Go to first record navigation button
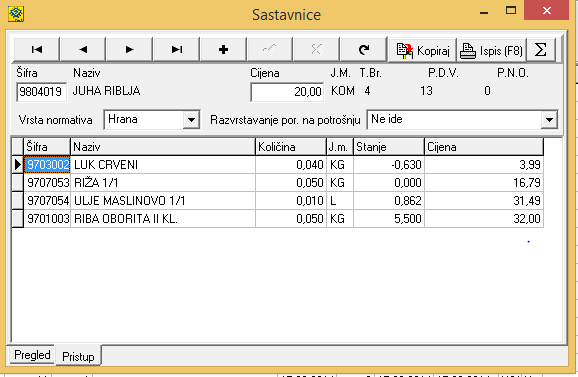The image size is (578, 377). 36,49
